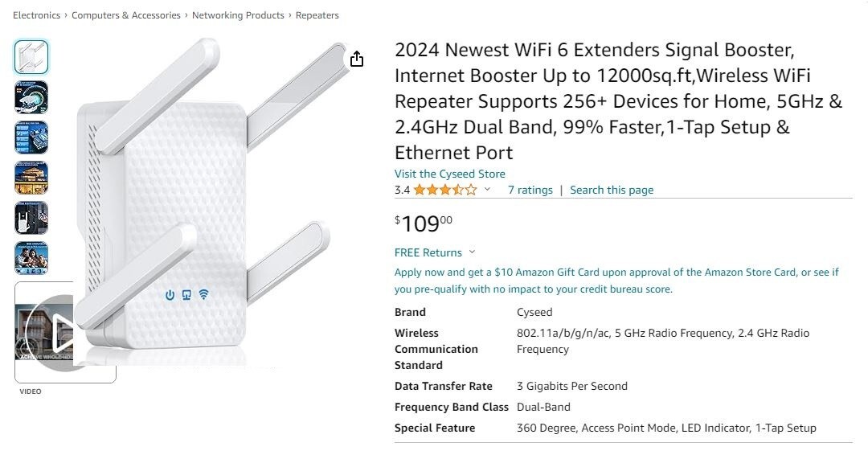Expand the ratings breakdown dropdown arrow
The image size is (868, 455).
[487, 190]
